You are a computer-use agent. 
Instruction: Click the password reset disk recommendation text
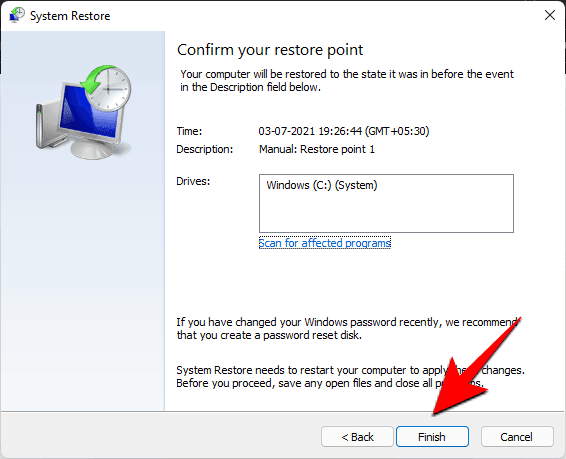(x=347, y=328)
